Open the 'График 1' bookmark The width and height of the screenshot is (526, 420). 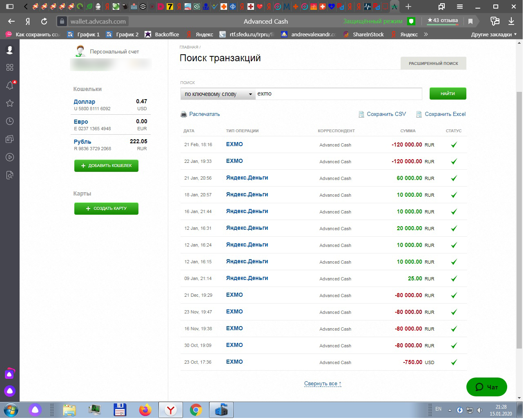click(83, 34)
